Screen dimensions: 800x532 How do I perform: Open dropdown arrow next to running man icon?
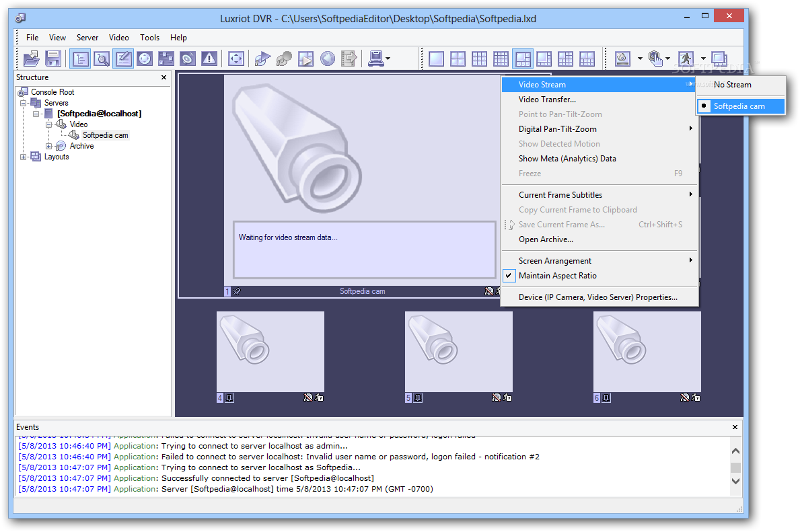[x=703, y=59]
